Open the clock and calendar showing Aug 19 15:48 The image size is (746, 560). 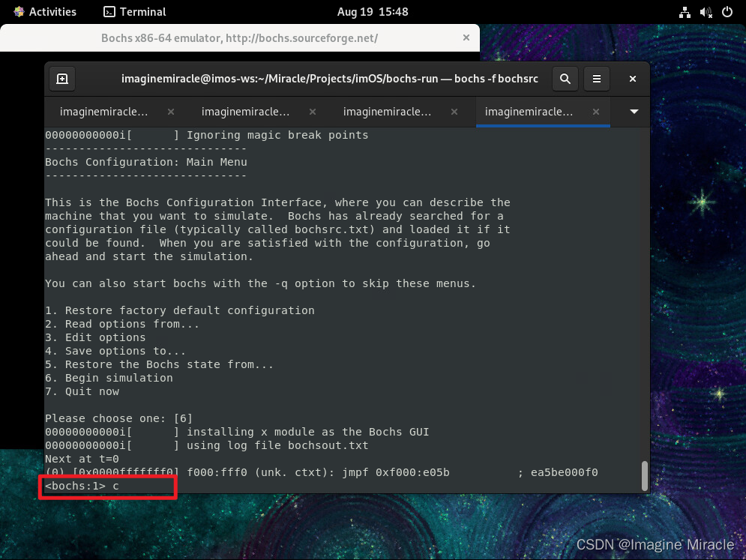click(373, 12)
